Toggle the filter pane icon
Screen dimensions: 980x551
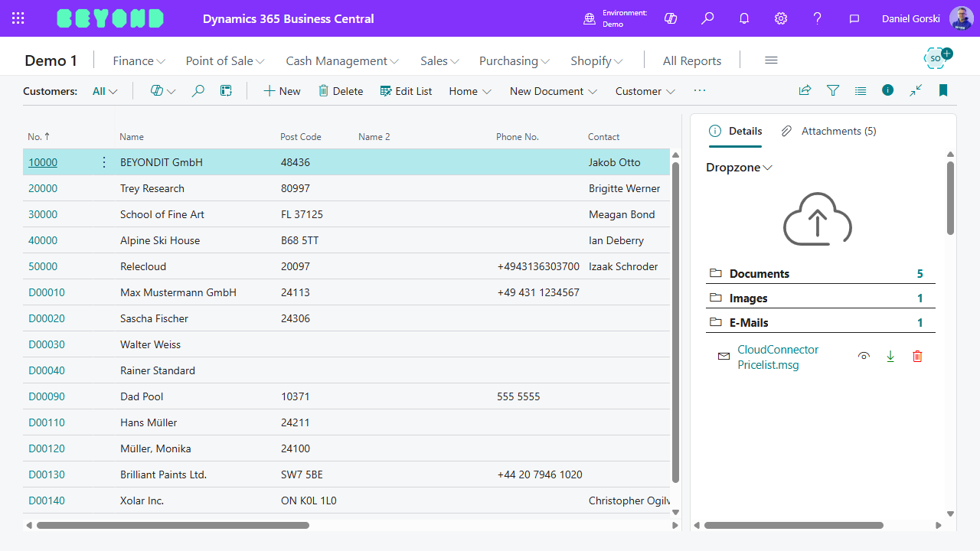pos(832,90)
